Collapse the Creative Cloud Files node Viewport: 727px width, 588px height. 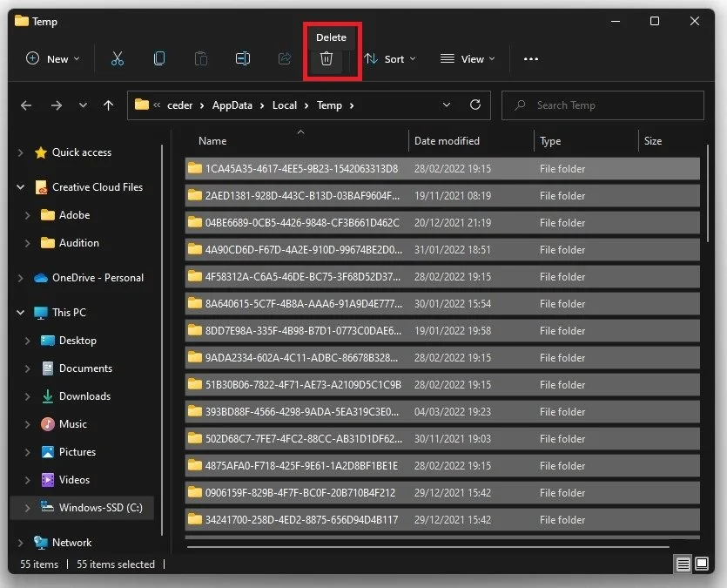(20, 187)
